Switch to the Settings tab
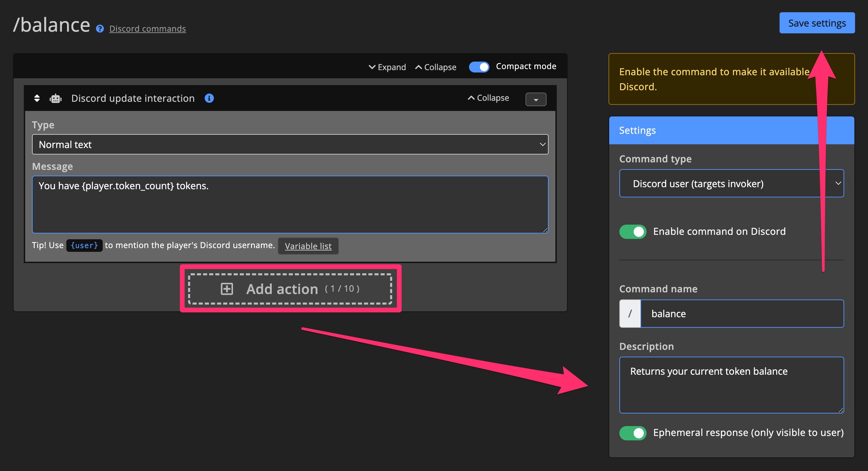The width and height of the screenshot is (868, 471). pyautogui.click(x=637, y=130)
